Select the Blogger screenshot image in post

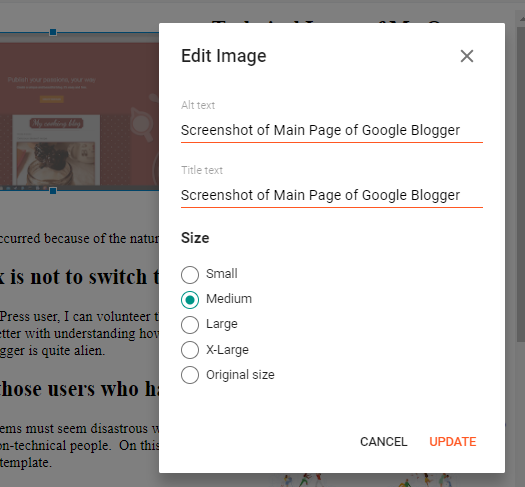(79, 112)
